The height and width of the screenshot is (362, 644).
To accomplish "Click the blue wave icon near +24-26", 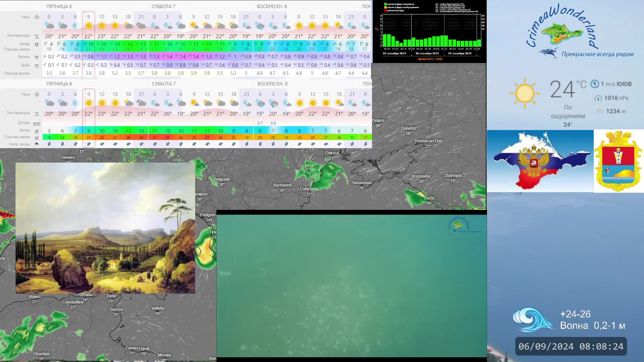I will 533,319.
